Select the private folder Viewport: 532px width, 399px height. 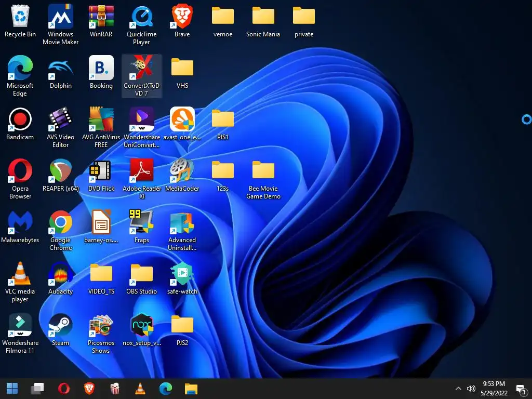(304, 21)
